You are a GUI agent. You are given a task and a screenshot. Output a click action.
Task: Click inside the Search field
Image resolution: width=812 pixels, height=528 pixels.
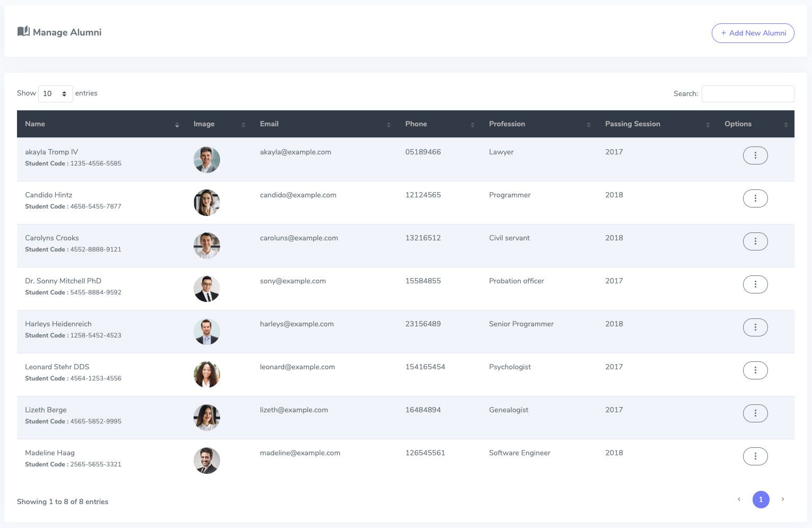click(x=748, y=93)
